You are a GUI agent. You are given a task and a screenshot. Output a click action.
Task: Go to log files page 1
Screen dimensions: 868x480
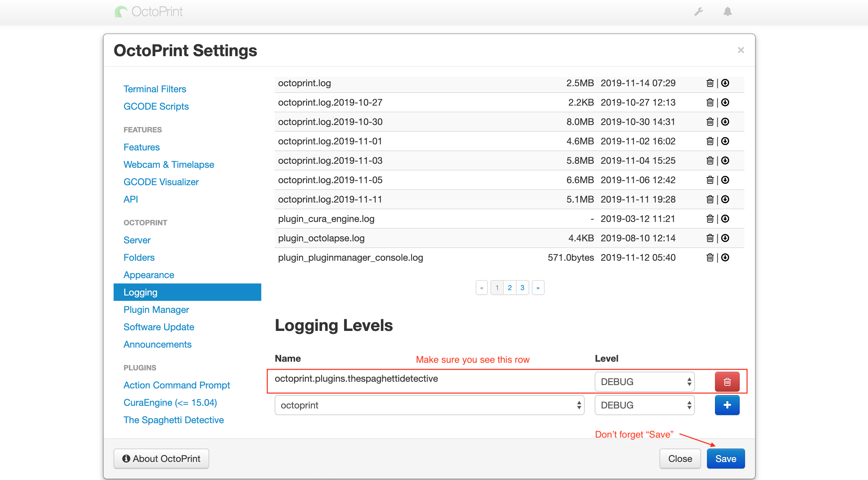coord(497,287)
